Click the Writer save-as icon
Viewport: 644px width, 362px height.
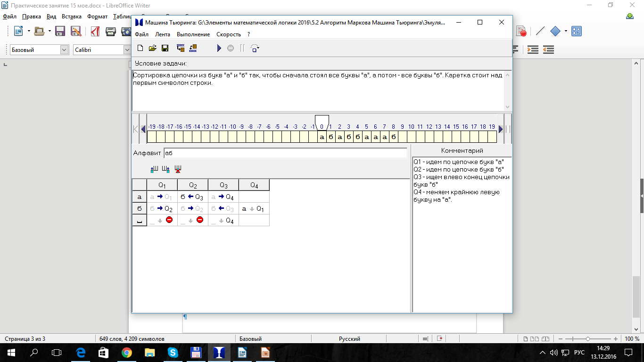click(75, 32)
